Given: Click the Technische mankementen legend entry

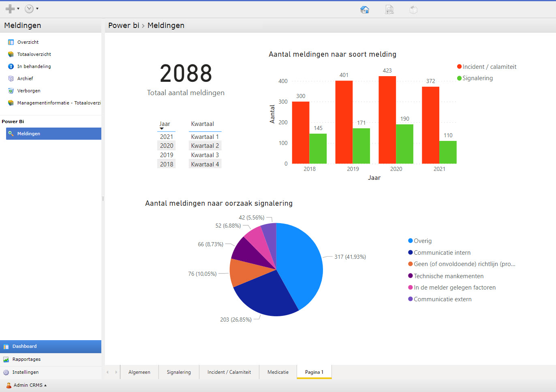Looking at the screenshot, I should [446, 276].
